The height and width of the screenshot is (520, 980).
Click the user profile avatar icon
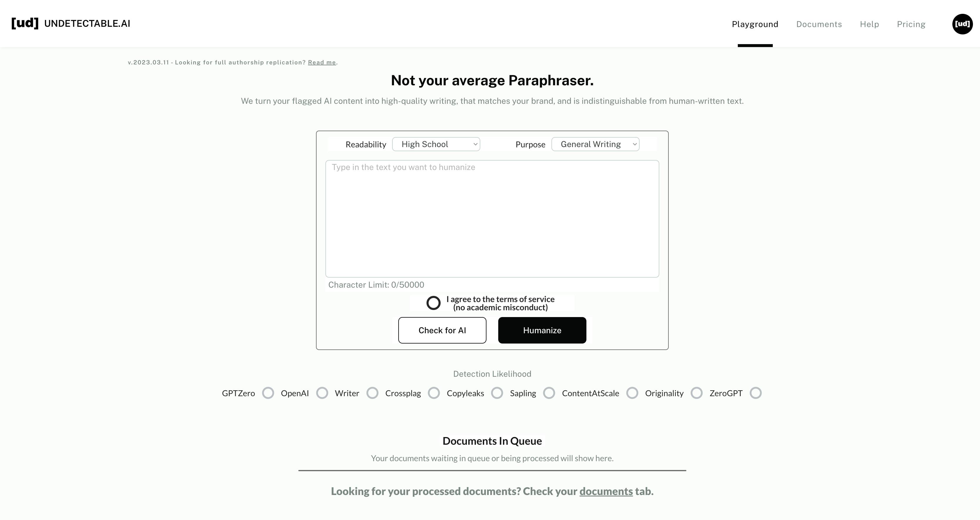962,23
